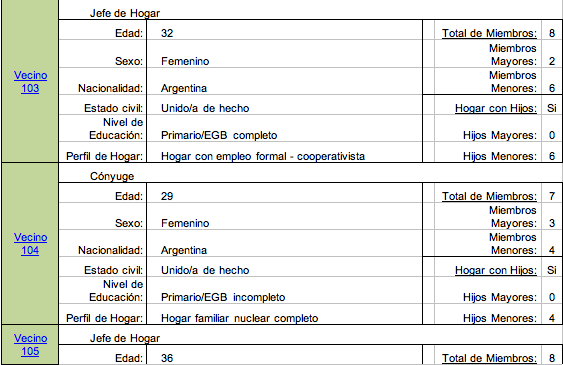The image size is (563, 365).
Task: Select Vecino 104 Hijos Menores value 4
Action: coord(552,318)
